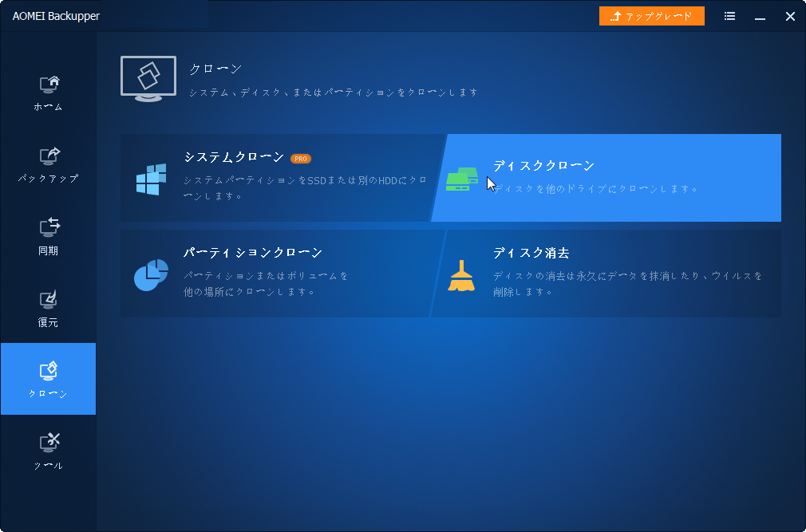Click the green ディスククローン disk icon

tap(462, 179)
